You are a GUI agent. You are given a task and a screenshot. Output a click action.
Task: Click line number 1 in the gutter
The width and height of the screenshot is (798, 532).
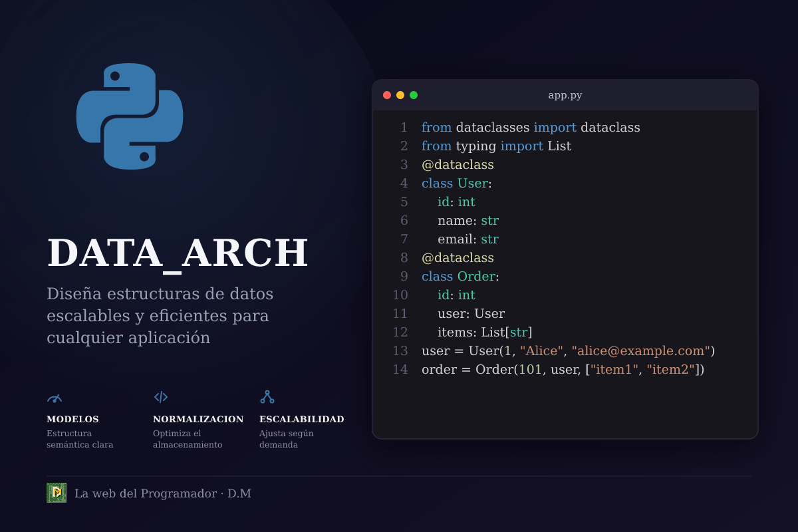coord(404,127)
